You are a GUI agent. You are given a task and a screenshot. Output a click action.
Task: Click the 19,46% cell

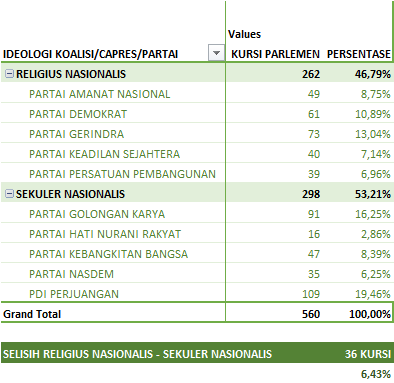coord(373,294)
